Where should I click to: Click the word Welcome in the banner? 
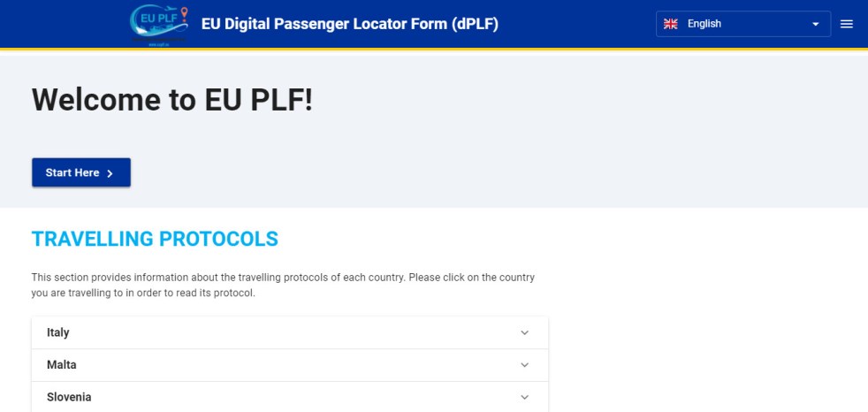click(91, 100)
